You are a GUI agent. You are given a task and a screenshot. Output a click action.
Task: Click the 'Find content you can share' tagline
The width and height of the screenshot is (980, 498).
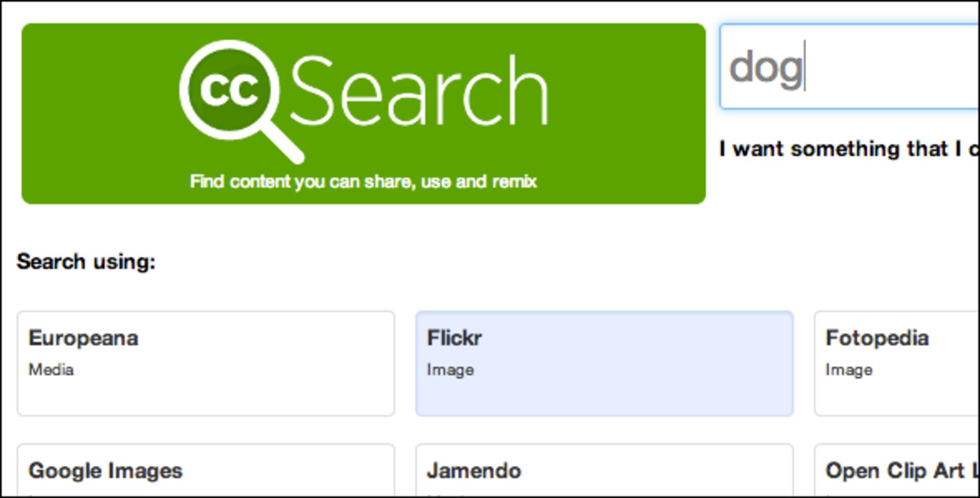pyautogui.click(x=363, y=181)
